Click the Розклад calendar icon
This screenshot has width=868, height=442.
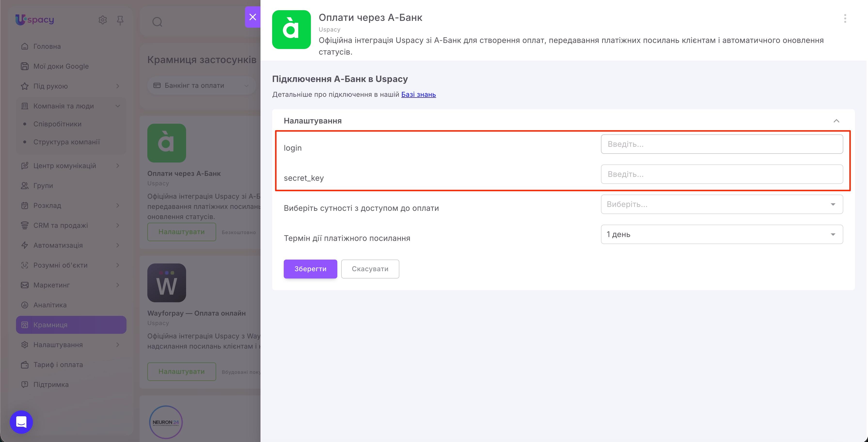25,205
